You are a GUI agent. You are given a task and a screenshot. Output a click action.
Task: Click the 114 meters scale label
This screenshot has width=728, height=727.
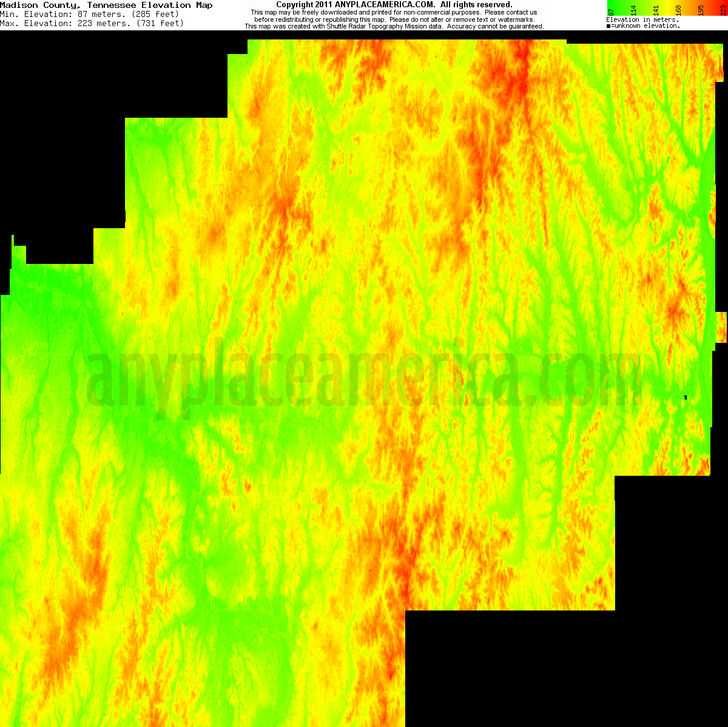pos(633,9)
